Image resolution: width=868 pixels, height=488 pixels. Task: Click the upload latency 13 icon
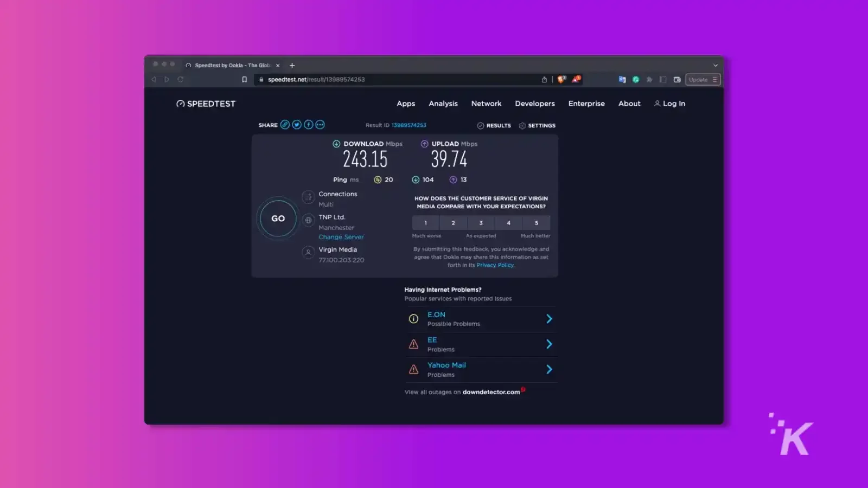click(x=453, y=179)
